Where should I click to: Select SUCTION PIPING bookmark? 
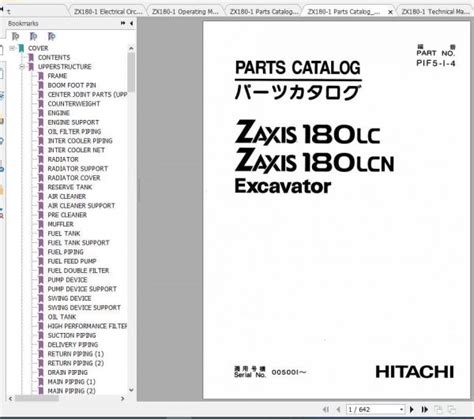click(72, 335)
